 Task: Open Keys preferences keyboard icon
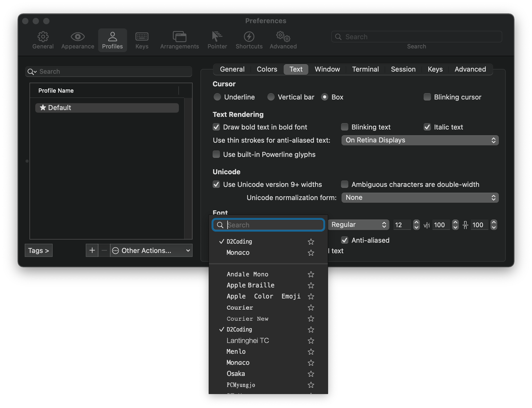pyautogui.click(x=142, y=37)
